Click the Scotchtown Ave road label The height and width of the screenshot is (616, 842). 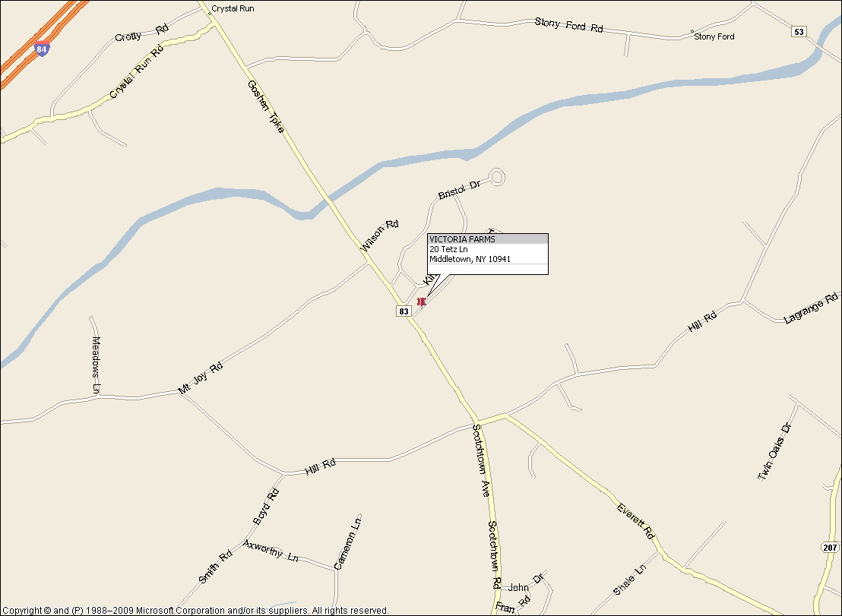click(x=481, y=460)
